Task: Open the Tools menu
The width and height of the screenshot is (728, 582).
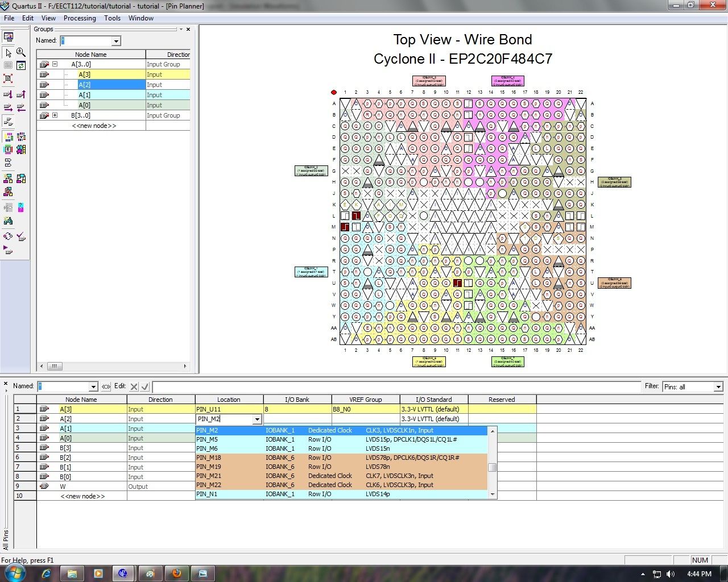Action: pyautogui.click(x=112, y=18)
